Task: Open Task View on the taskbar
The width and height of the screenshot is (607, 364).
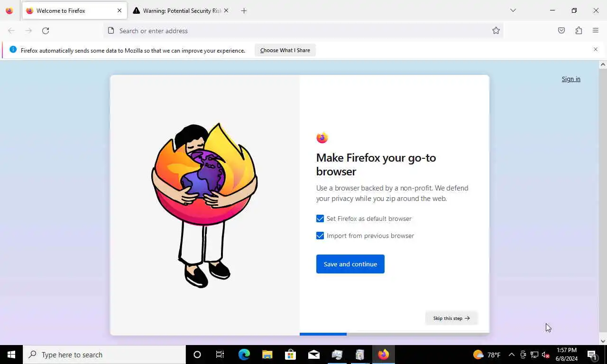Action: coord(220,355)
